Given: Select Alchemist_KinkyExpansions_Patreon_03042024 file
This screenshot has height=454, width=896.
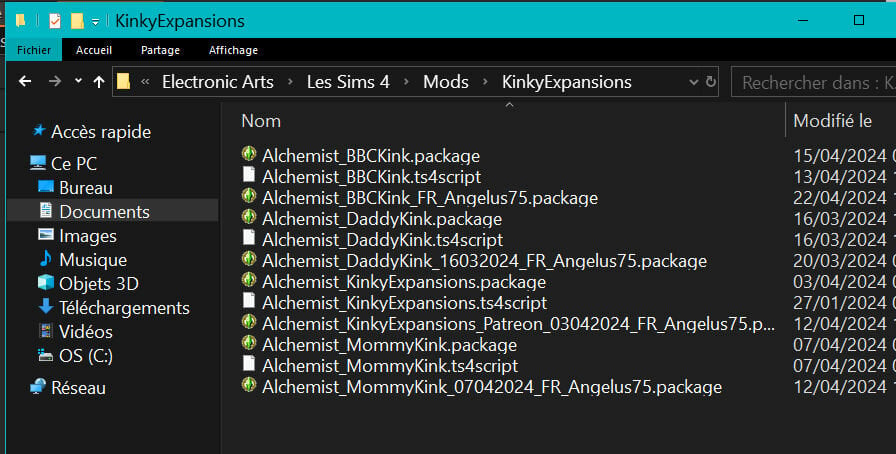Looking at the screenshot, I should tap(518, 324).
